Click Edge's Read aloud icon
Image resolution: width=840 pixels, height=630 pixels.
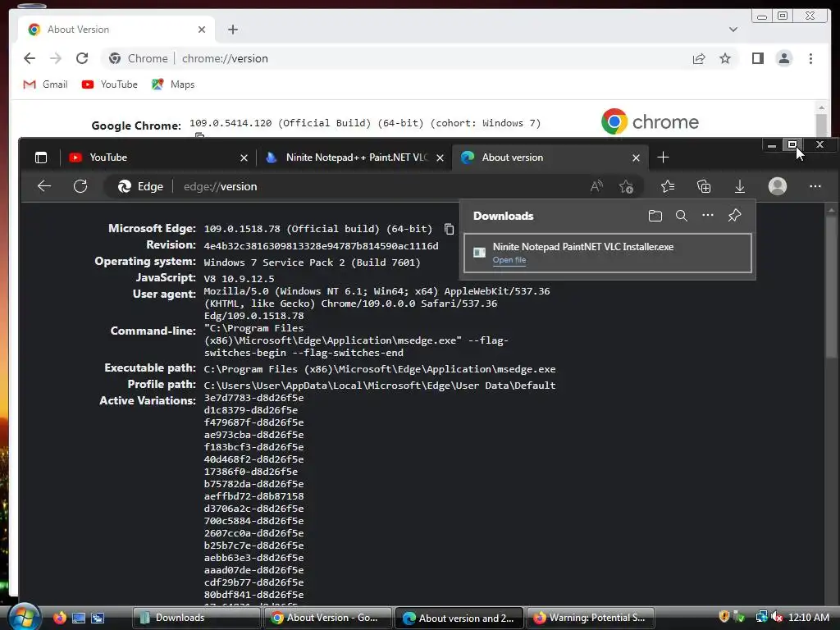[x=596, y=186]
